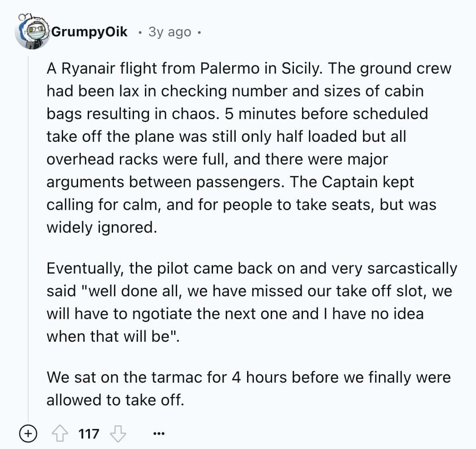Downvote the comment by GrumpyOik

pos(118,434)
